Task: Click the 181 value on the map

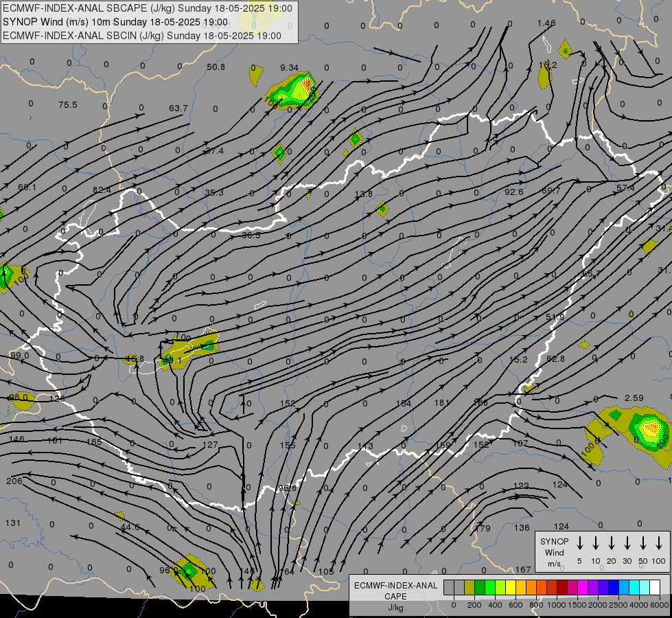Action: 442,402
